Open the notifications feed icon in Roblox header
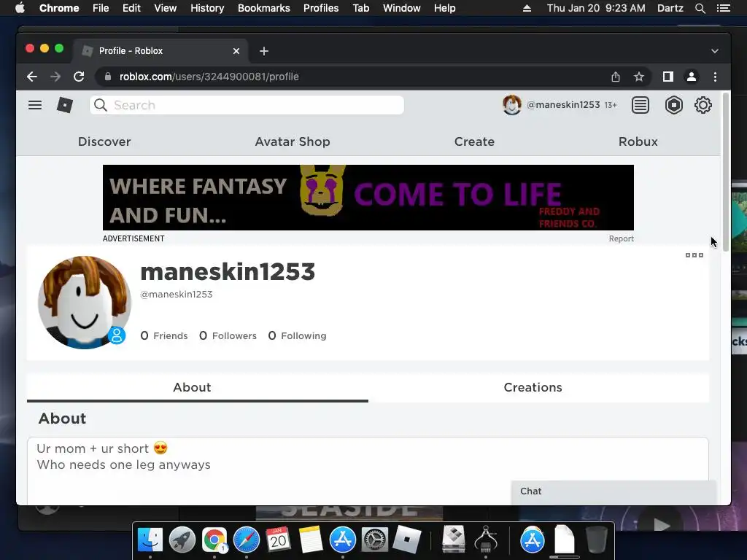The width and height of the screenshot is (747, 560). (x=640, y=105)
